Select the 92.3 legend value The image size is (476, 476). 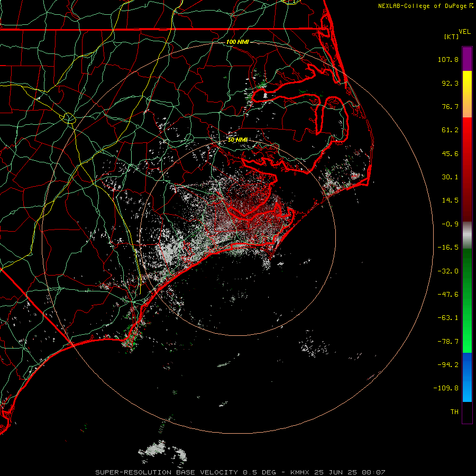pos(450,83)
